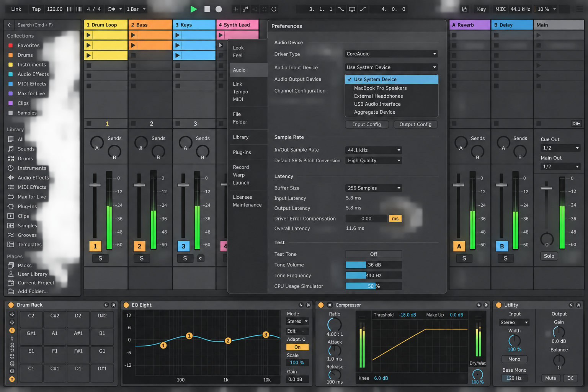Image resolution: width=588 pixels, height=392 pixels.
Task: Open the Cue Out dropdown
Action: pyautogui.click(x=560, y=148)
